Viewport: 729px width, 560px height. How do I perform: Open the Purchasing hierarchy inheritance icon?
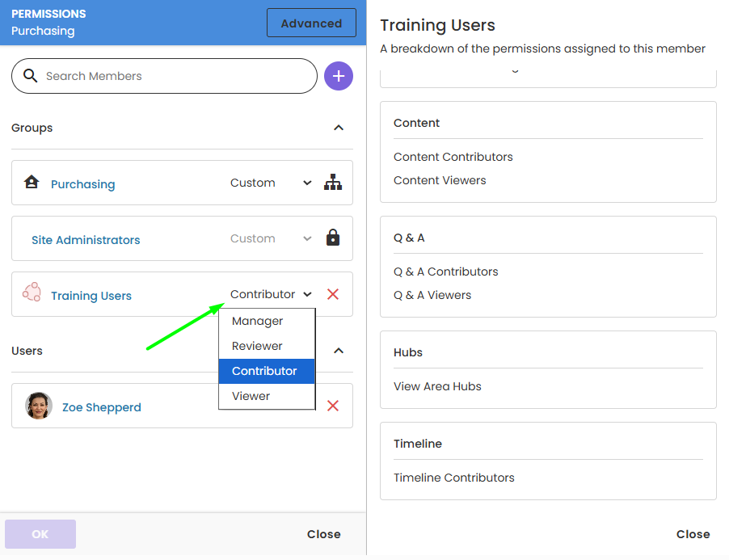coord(333,182)
